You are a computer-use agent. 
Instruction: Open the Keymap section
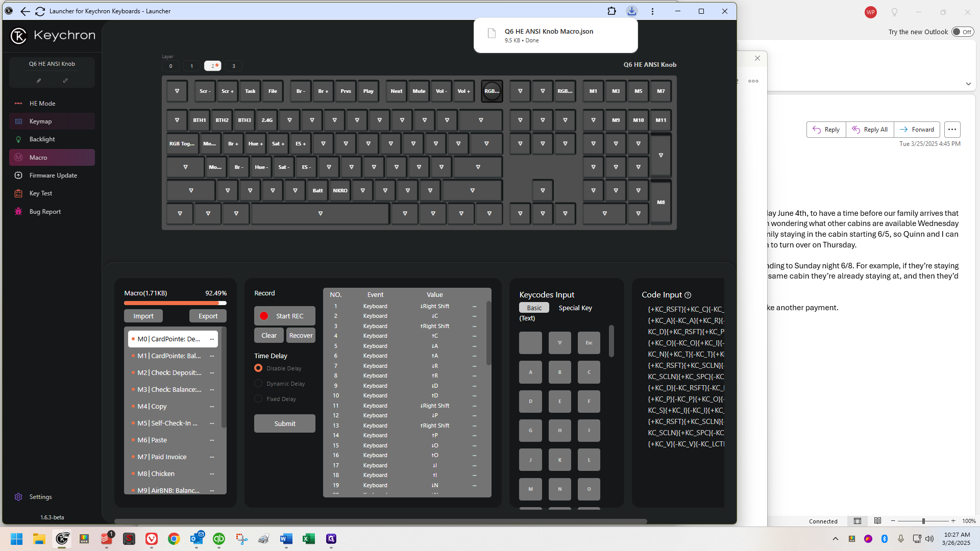52,121
